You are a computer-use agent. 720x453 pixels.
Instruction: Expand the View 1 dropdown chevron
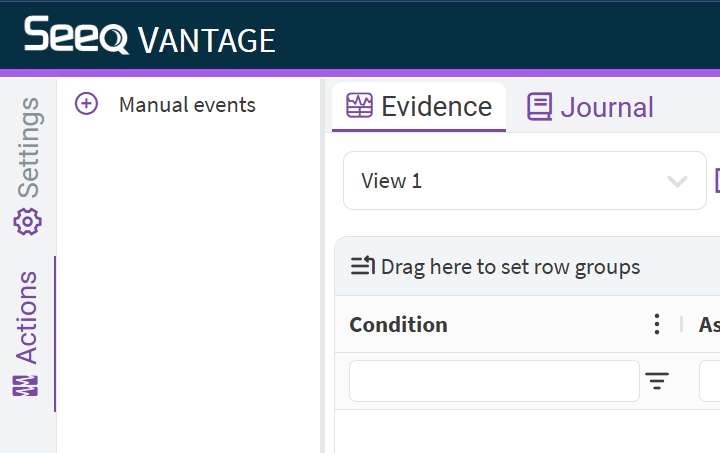tap(677, 181)
